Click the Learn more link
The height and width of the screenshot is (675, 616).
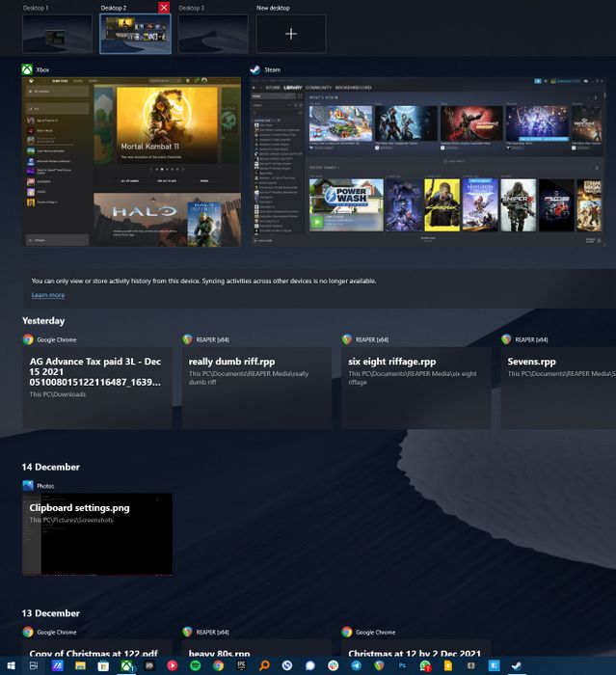point(48,295)
